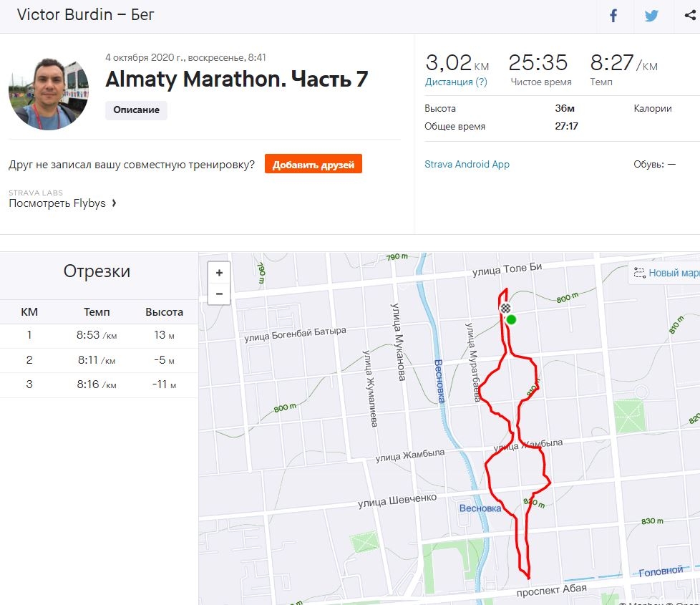700x605 pixels.
Task: Share activity on Twitter
Action: [x=651, y=16]
